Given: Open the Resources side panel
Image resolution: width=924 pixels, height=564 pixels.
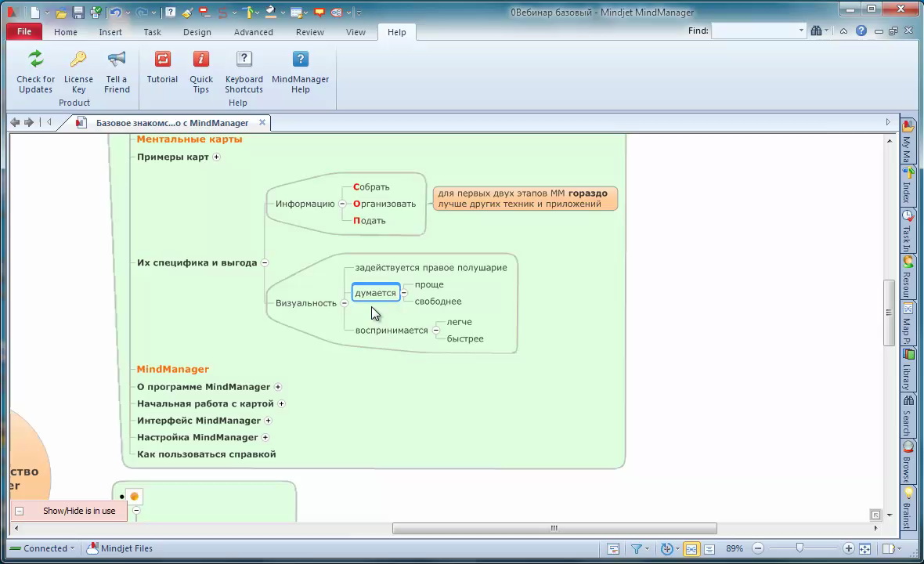Looking at the screenshot, I should tap(907, 277).
